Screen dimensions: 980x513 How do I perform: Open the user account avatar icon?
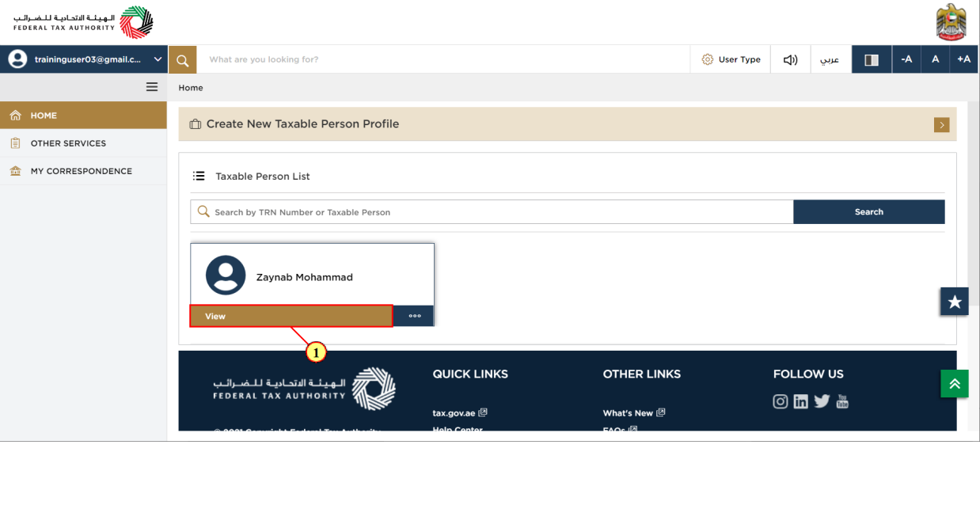(17, 59)
